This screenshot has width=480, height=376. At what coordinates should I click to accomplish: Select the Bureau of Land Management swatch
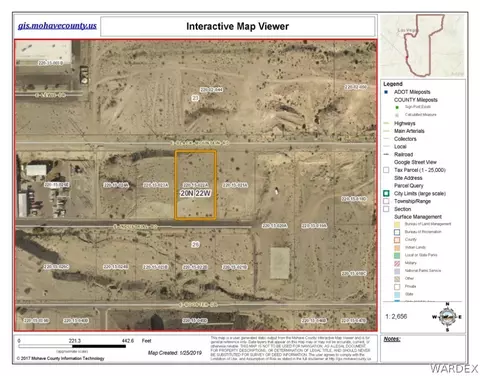pos(397,224)
